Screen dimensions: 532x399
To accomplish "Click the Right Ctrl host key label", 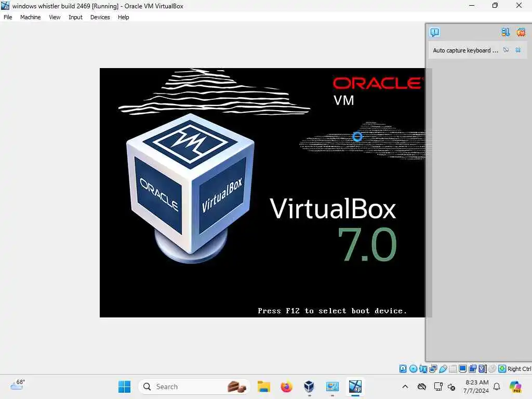I will [x=519, y=369].
